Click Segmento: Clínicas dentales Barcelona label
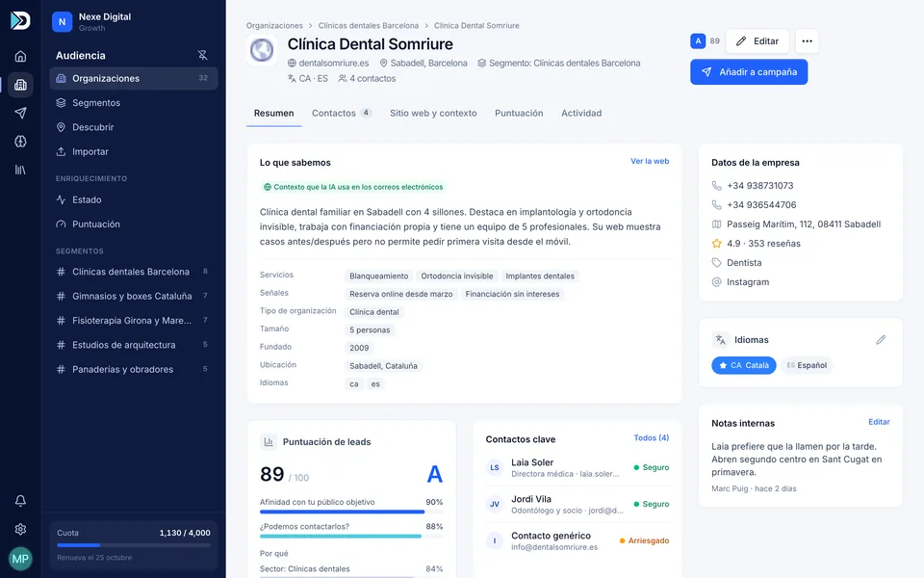This screenshot has height=578, width=924. click(558, 64)
